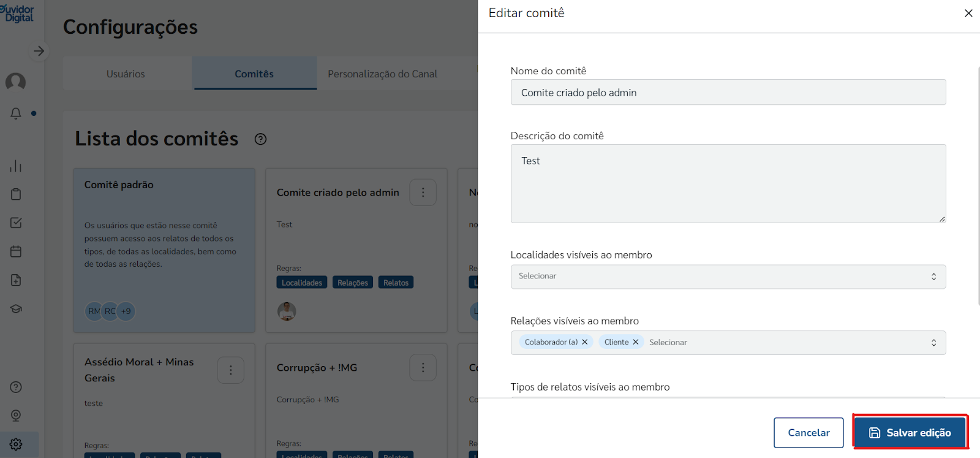Viewport: 980px width, 458px height.
Task: Focus the Descrição do comitê textarea
Action: (728, 183)
